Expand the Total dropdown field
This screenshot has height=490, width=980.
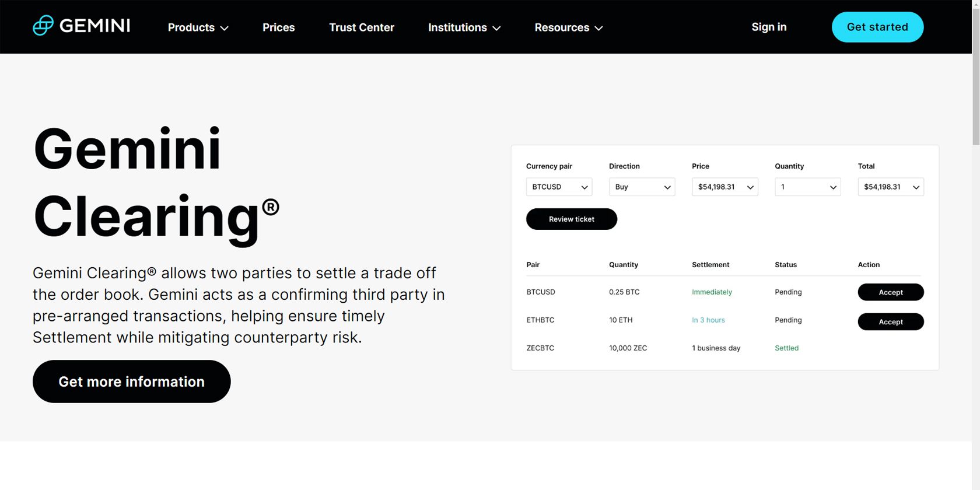coord(890,187)
